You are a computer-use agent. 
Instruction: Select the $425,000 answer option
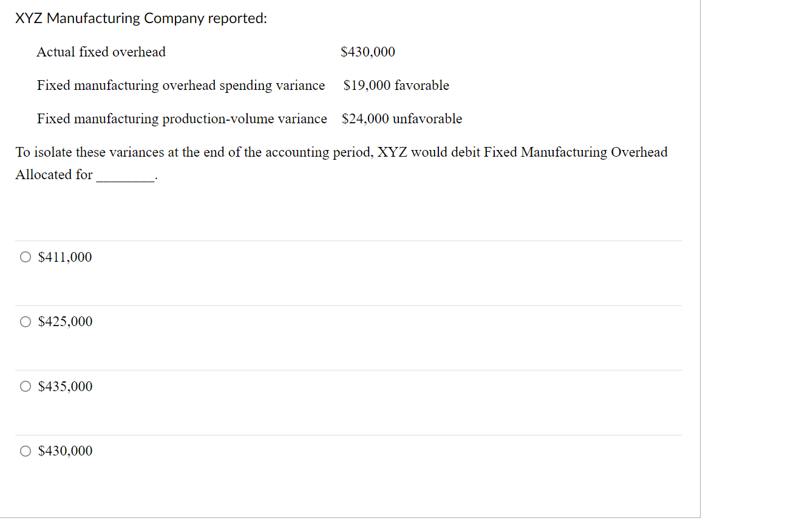[x=25, y=321]
